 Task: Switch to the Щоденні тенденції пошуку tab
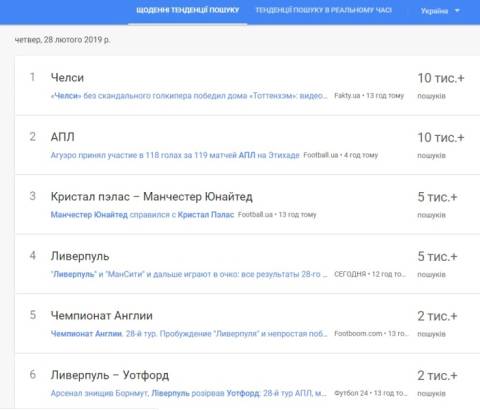click(188, 10)
